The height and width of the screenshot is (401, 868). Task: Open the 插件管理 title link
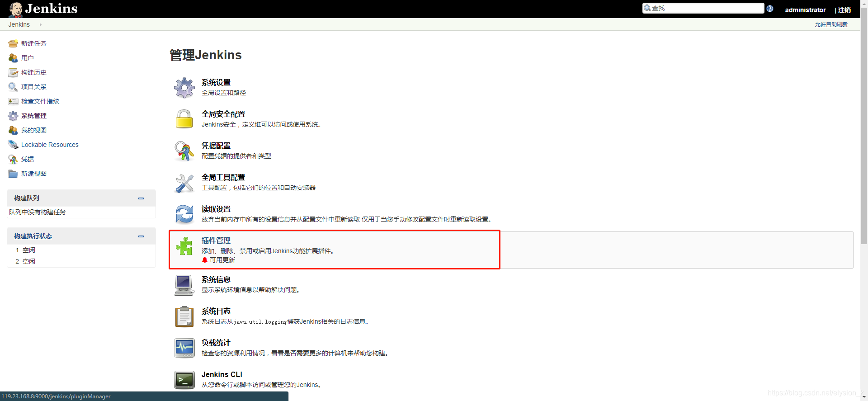click(216, 241)
